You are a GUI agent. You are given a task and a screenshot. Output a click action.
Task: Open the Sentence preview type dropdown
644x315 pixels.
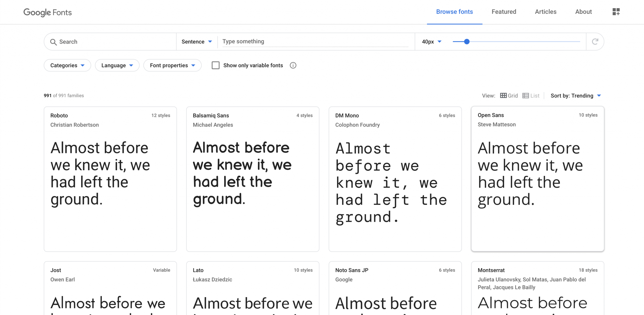(196, 41)
